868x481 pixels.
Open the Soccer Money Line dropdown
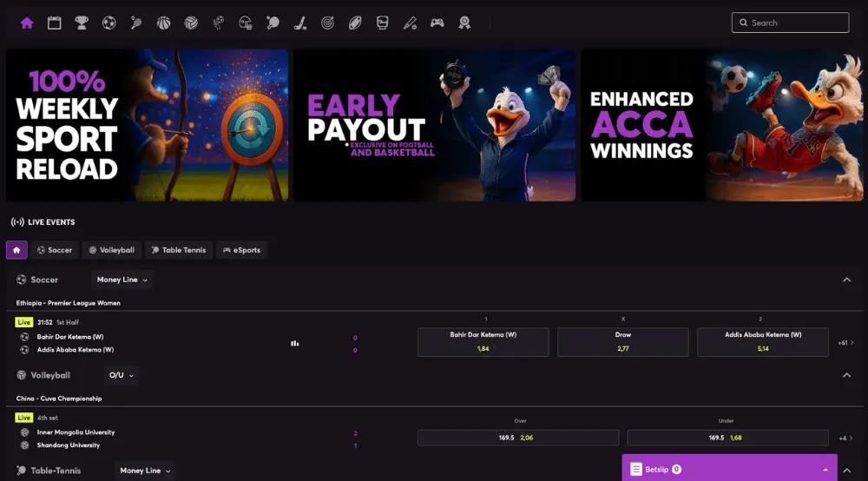[122, 280]
